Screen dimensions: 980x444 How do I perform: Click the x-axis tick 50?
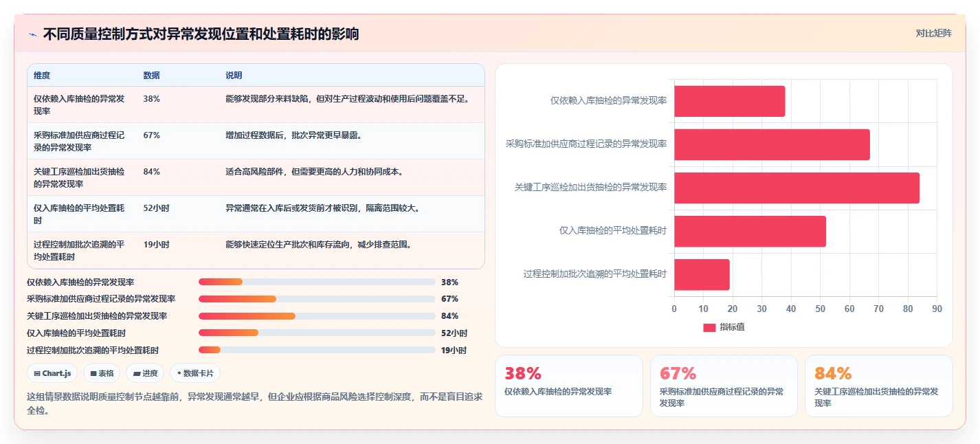[x=820, y=309]
